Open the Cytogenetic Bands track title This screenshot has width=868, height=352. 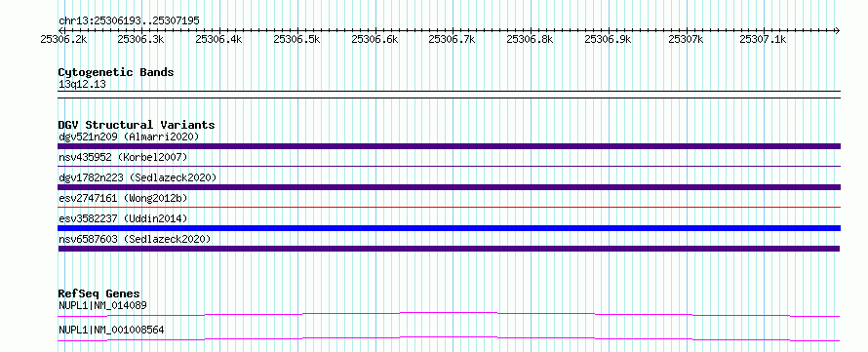coord(116,72)
